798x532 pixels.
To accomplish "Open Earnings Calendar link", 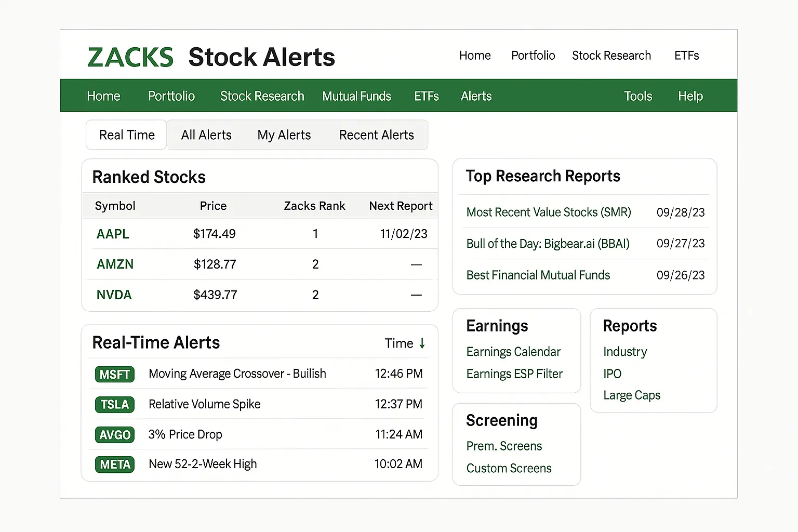I will pyautogui.click(x=513, y=352).
